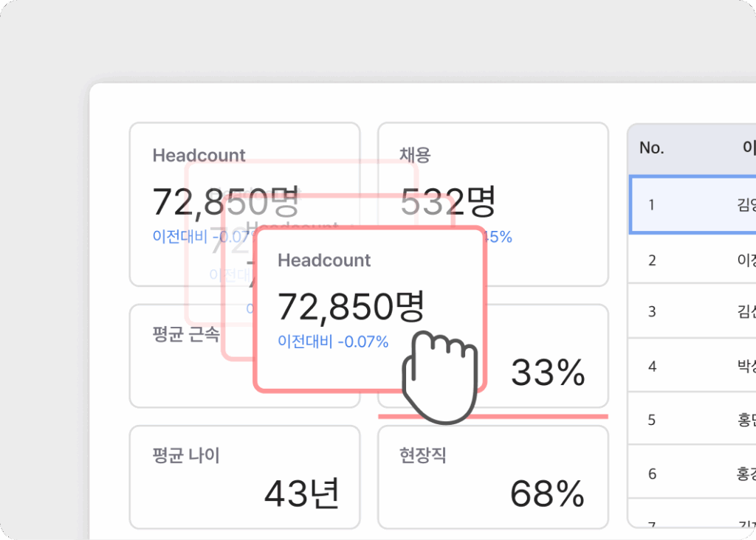Choose table row number 3
The image size is (756, 540).
[x=693, y=311]
